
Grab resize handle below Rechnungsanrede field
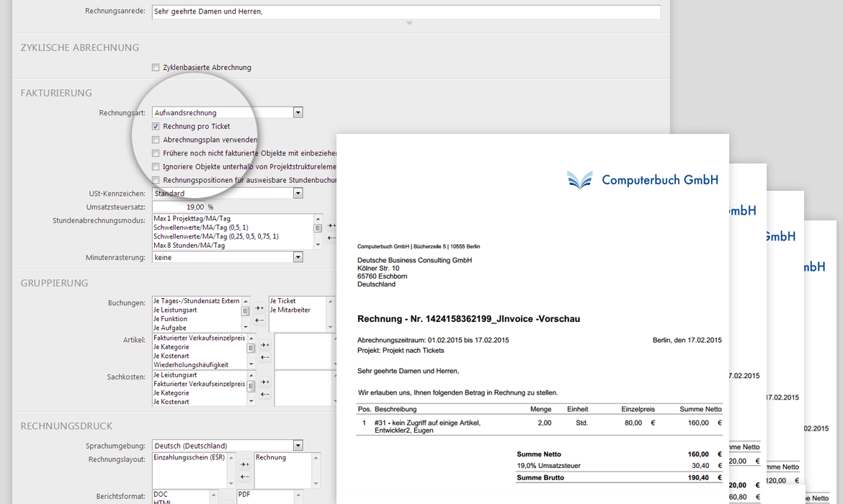(409, 22)
